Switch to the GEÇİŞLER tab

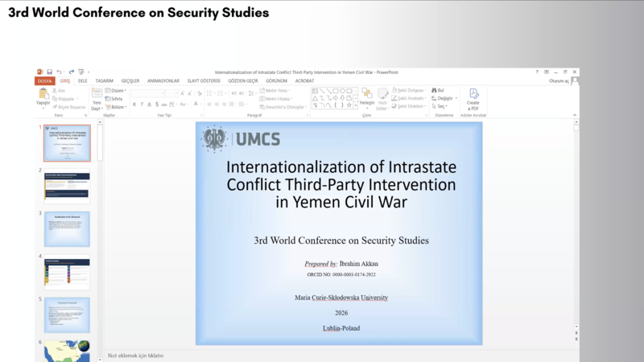130,81
